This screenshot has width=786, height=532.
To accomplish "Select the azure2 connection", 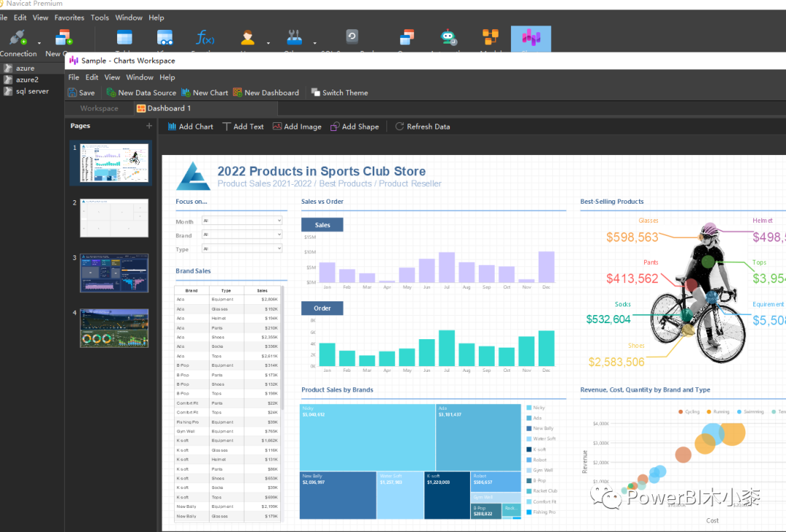I will [27, 80].
